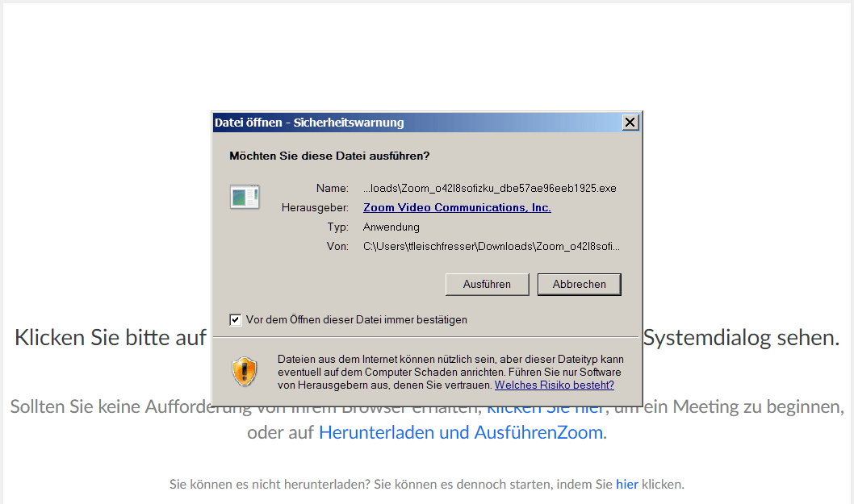
Task: Click the 'Klicken Sie bitte auf' page heading
Action: point(111,337)
